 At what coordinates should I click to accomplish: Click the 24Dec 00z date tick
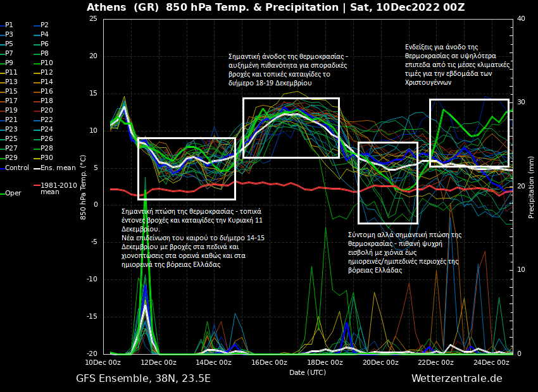tap(491, 362)
